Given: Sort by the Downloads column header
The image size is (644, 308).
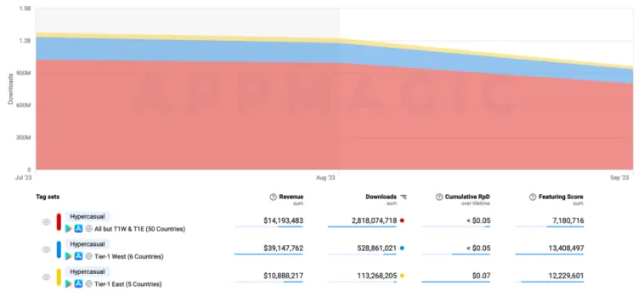Looking at the screenshot, I should coord(381,197).
